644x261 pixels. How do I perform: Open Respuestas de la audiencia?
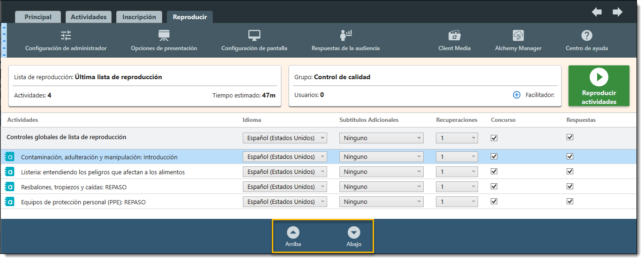pos(345,36)
